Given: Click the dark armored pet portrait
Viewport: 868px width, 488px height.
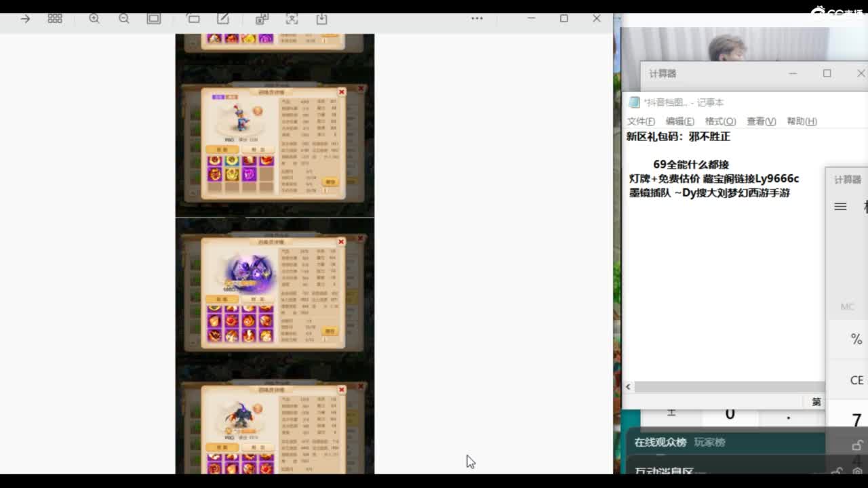Looking at the screenshot, I should (x=241, y=415).
